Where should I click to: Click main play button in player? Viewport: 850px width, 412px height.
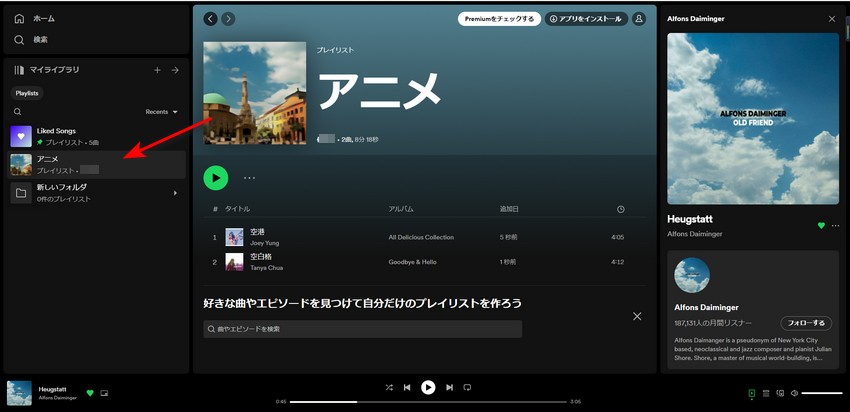[428, 388]
